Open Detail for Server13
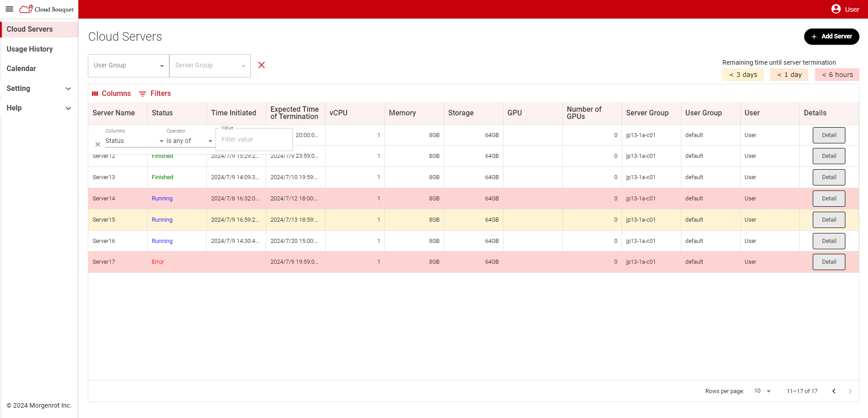868x418 pixels. 829,177
